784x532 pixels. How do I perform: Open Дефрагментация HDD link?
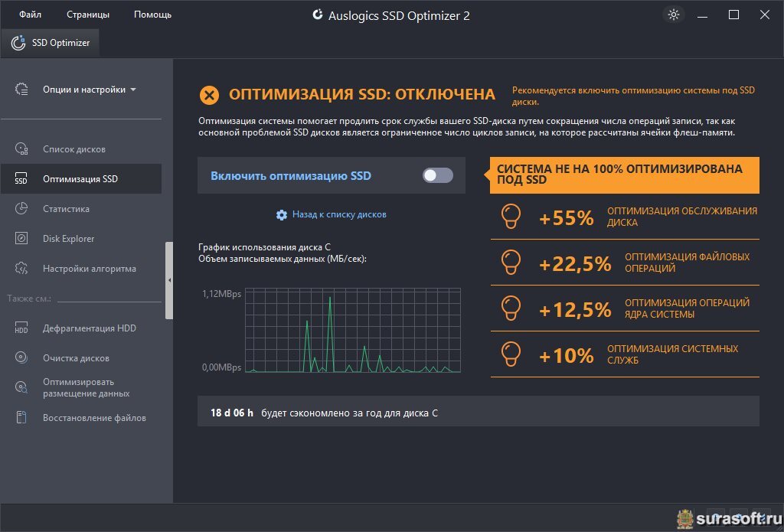pos(89,328)
